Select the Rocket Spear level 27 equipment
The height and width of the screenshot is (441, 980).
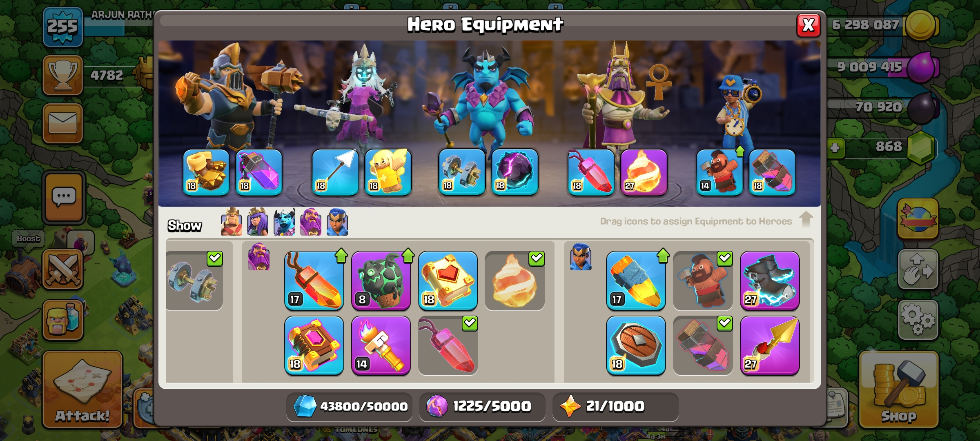(x=770, y=345)
